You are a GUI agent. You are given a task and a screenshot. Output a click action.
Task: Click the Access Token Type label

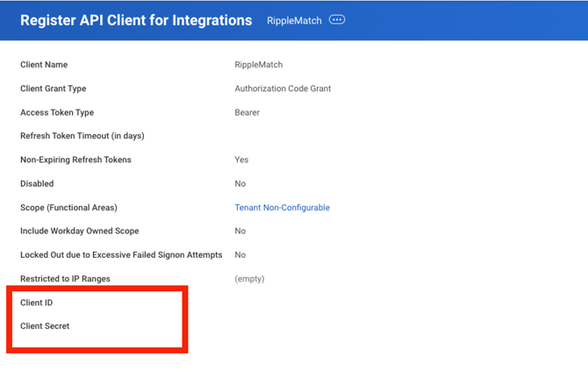pos(56,112)
